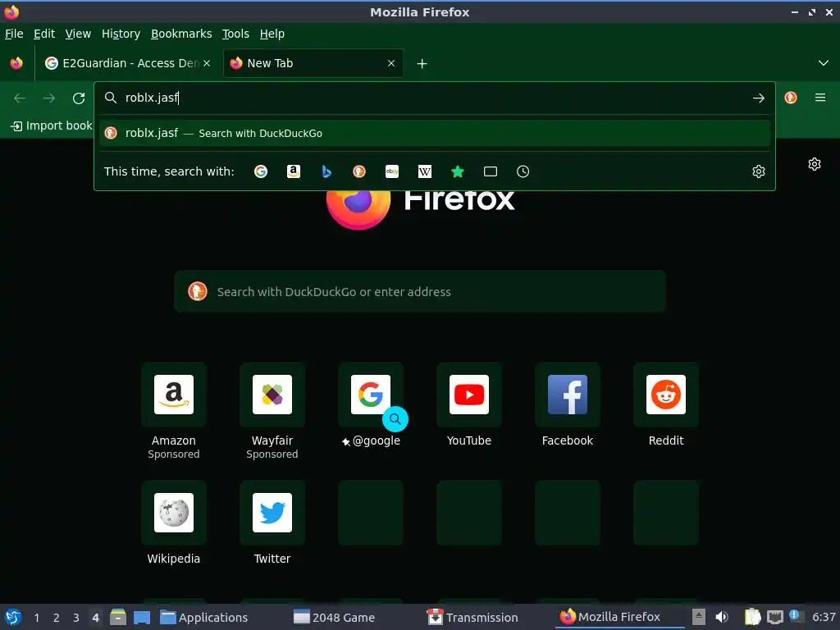Go forward one page
Viewport: 840px width, 630px height.
click(49, 98)
